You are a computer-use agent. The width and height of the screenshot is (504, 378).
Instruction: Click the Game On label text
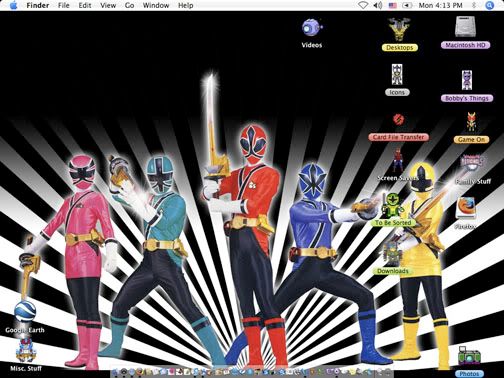click(x=471, y=139)
